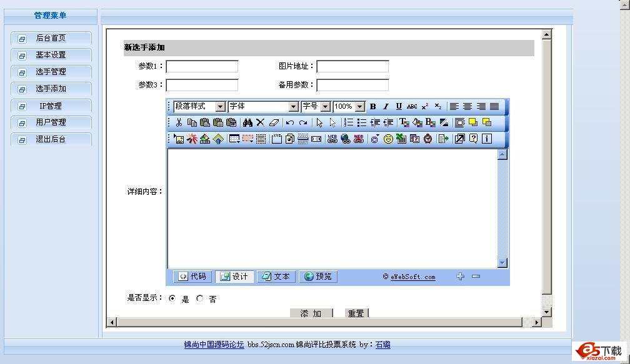Click 退出后台 to log out
The width and height of the screenshot is (630, 364).
pos(51,139)
